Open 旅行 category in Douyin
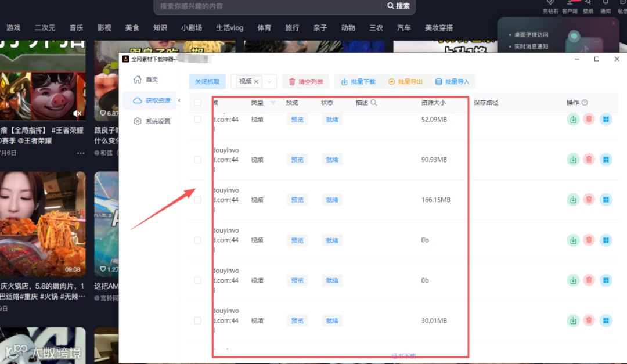Image resolution: width=627 pixels, height=364 pixels. 292,28
